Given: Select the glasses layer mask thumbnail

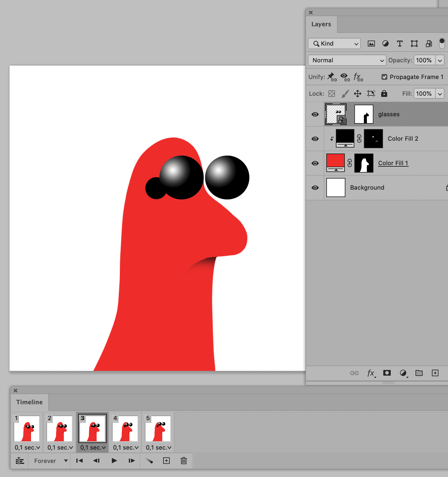Looking at the screenshot, I should coord(364,114).
